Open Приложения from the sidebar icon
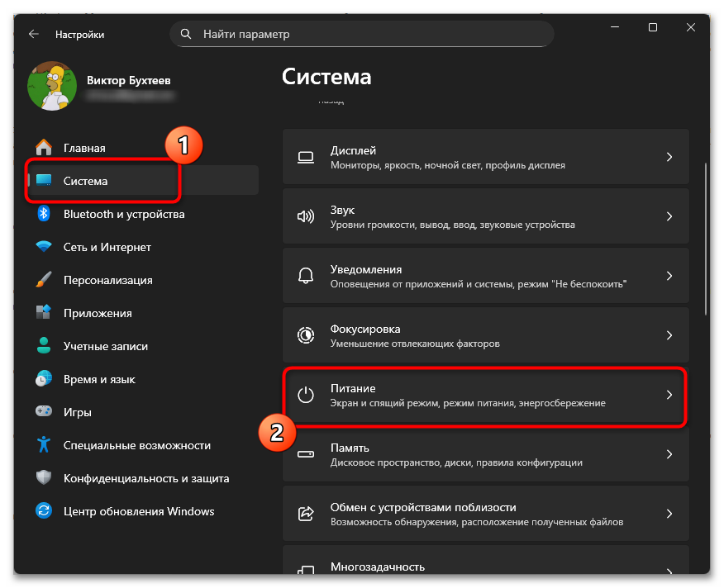The width and height of the screenshot is (724, 588). (42, 312)
